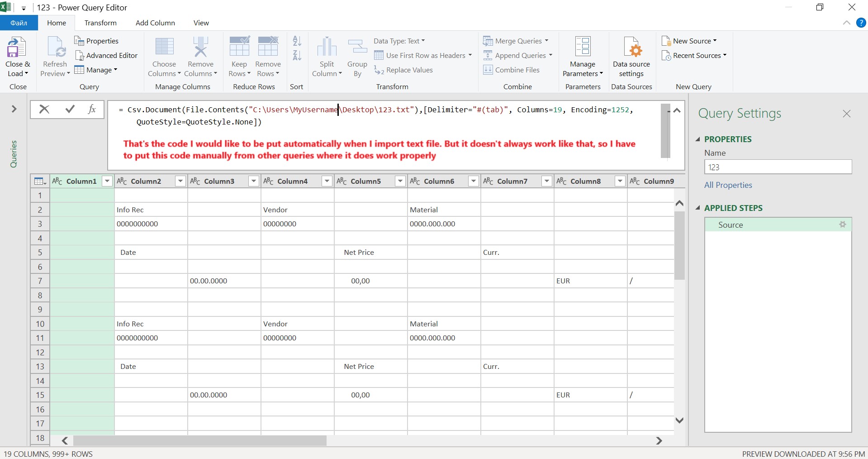Switch to the Transform tab
The width and height of the screenshot is (868, 459).
pyautogui.click(x=100, y=23)
